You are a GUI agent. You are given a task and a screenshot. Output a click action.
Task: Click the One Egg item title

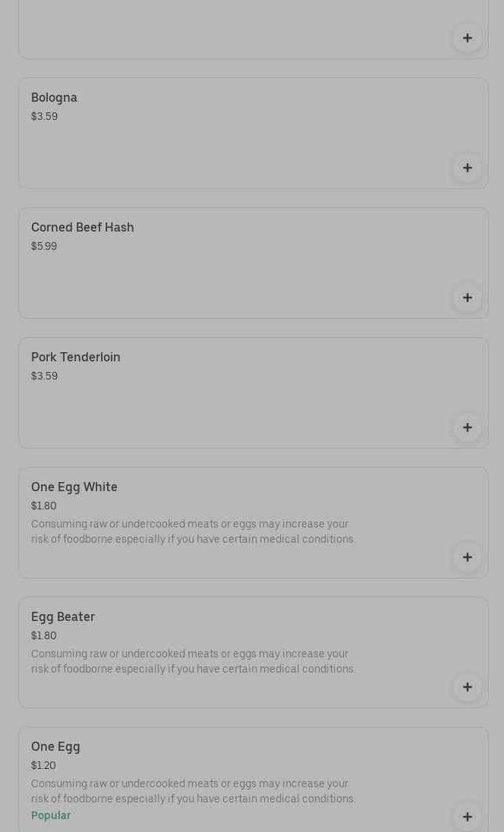pyautogui.click(x=55, y=747)
